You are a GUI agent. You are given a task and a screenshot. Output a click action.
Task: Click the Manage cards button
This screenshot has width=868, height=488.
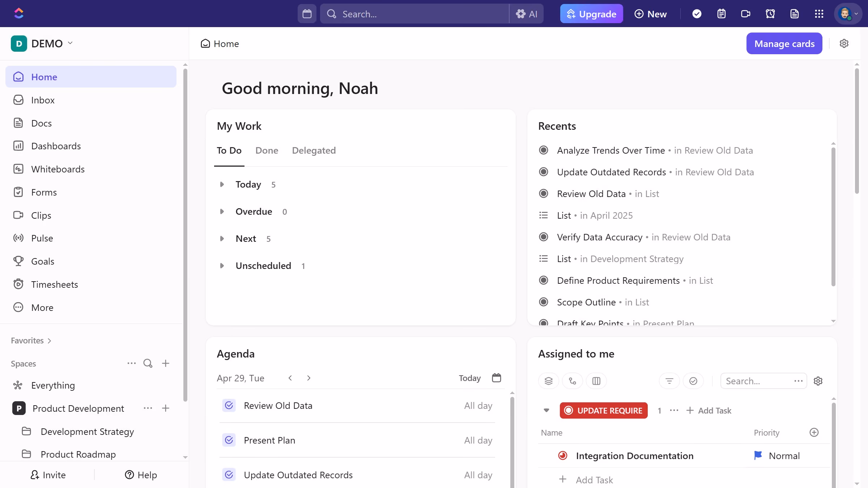pyautogui.click(x=784, y=43)
